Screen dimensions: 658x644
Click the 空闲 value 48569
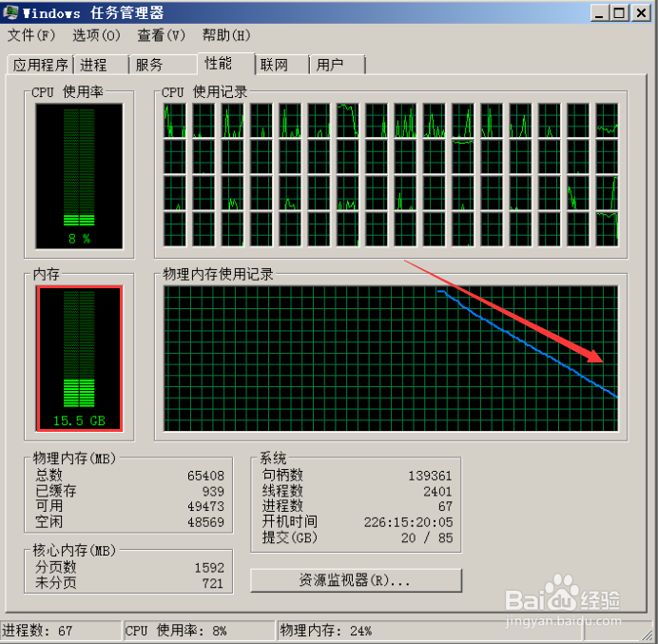click(205, 522)
